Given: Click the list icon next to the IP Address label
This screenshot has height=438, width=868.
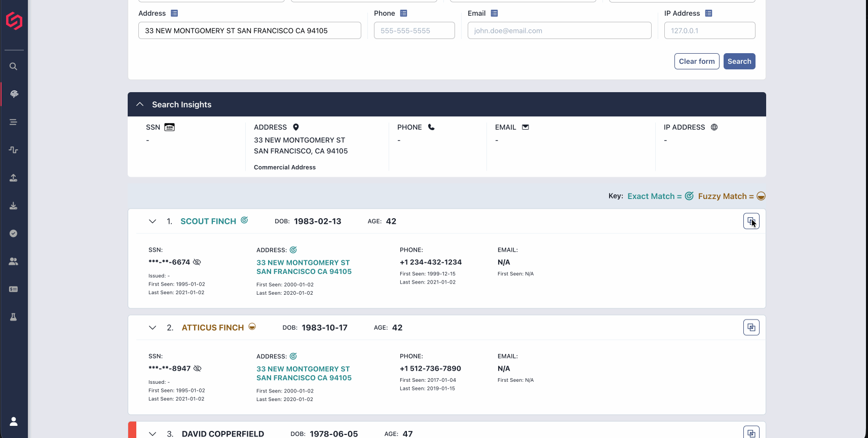Looking at the screenshot, I should [709, 13].
